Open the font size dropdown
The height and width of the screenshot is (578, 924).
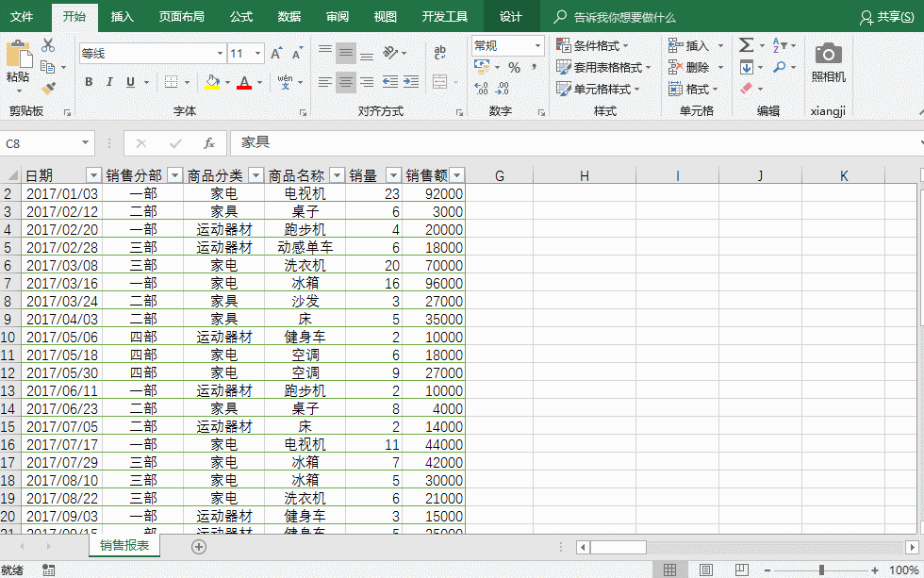257,54
